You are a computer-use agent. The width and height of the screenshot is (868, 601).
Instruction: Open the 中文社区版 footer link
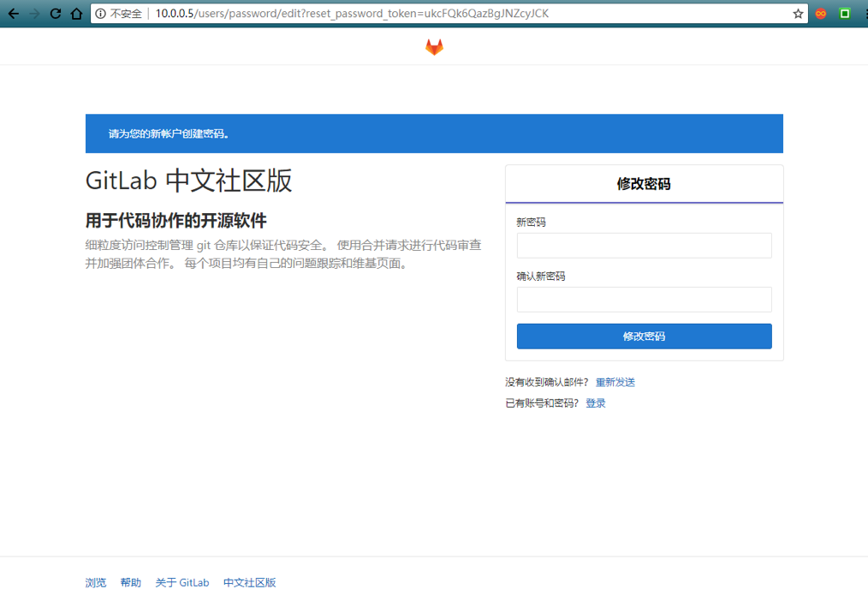250,583
